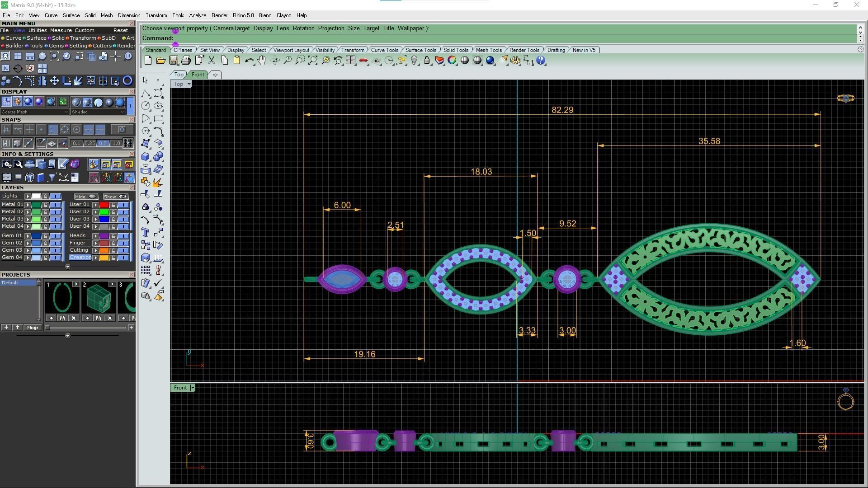Toggle lock on Metal 01 layer
This screenshot has height=488, width=868.
tap(45, 205)
